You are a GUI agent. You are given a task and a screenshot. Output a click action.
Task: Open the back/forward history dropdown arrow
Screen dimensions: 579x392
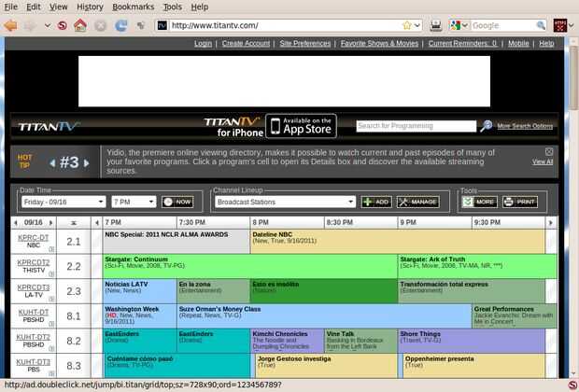[48, 25]
